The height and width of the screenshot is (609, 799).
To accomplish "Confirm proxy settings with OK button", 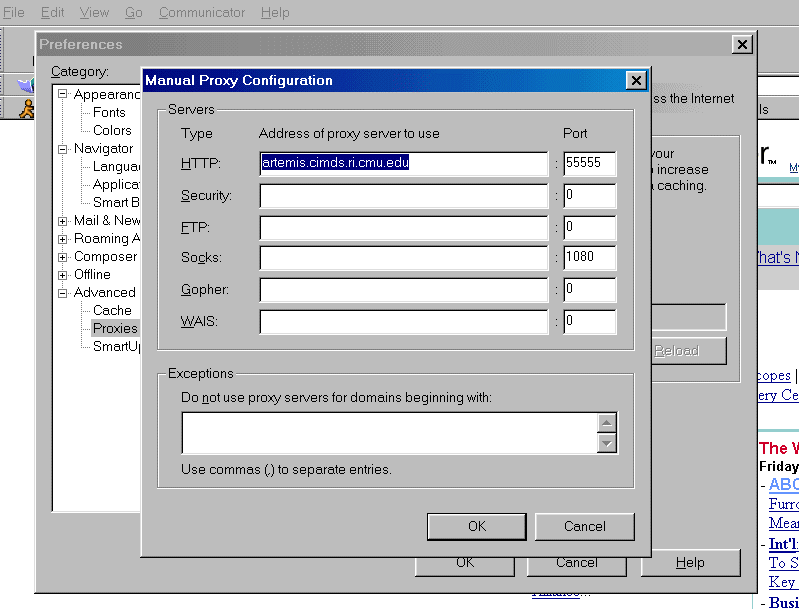I will point(477,526).
